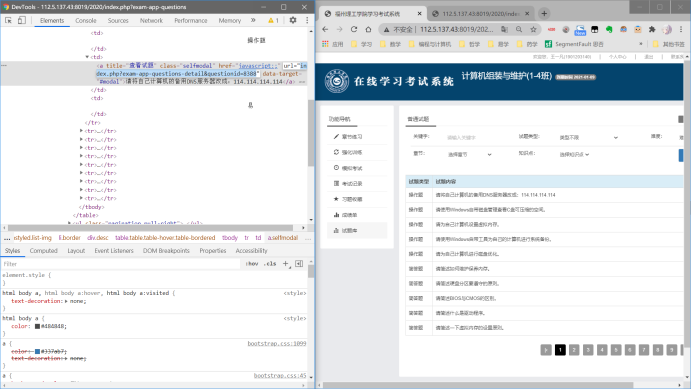Select the Elements tab
Viewport: 692px width, 389px height.
(52, 20)
